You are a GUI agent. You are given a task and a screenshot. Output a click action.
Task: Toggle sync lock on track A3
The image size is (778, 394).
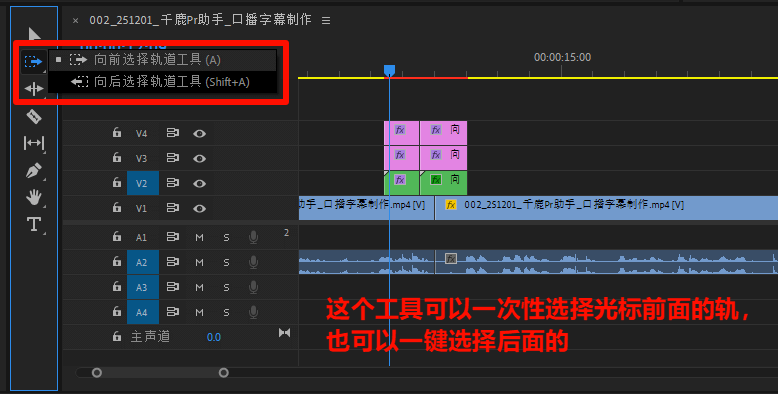(x=172, y=287)
